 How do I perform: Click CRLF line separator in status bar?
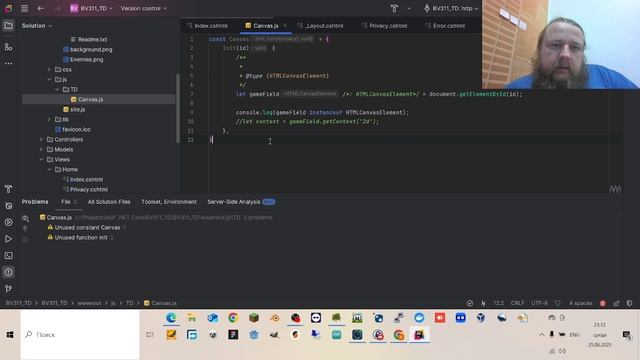coord(517,303)
